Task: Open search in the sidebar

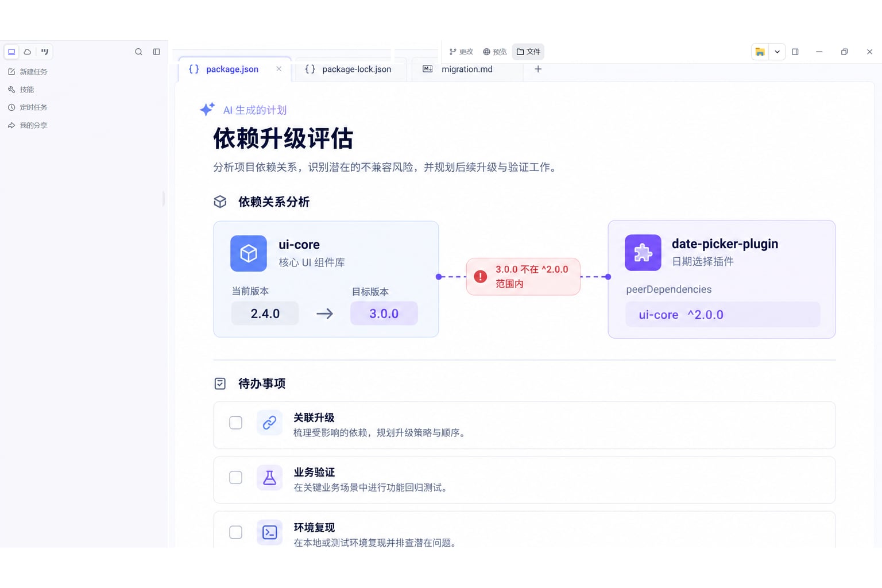Action: point(138,52)
